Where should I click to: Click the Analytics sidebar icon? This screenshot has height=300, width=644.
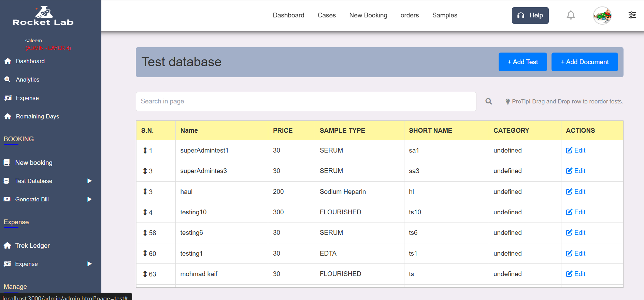[x=8, y=80]
